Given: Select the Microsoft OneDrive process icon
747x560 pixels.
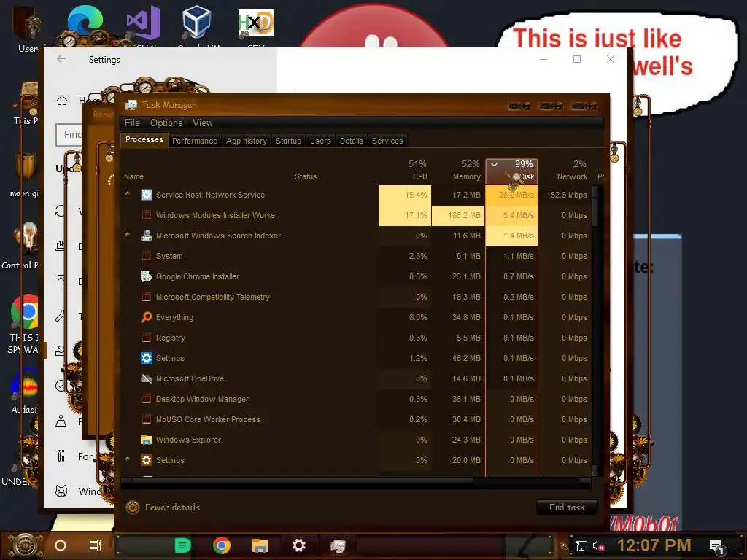Looking at the screenshot, I should [146, 378].
